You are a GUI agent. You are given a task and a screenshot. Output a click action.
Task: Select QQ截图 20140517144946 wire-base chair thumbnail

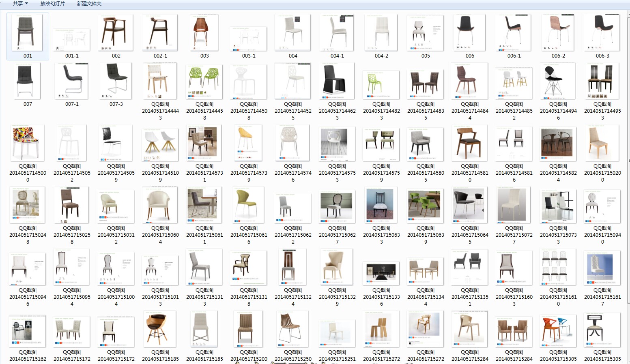558,81
